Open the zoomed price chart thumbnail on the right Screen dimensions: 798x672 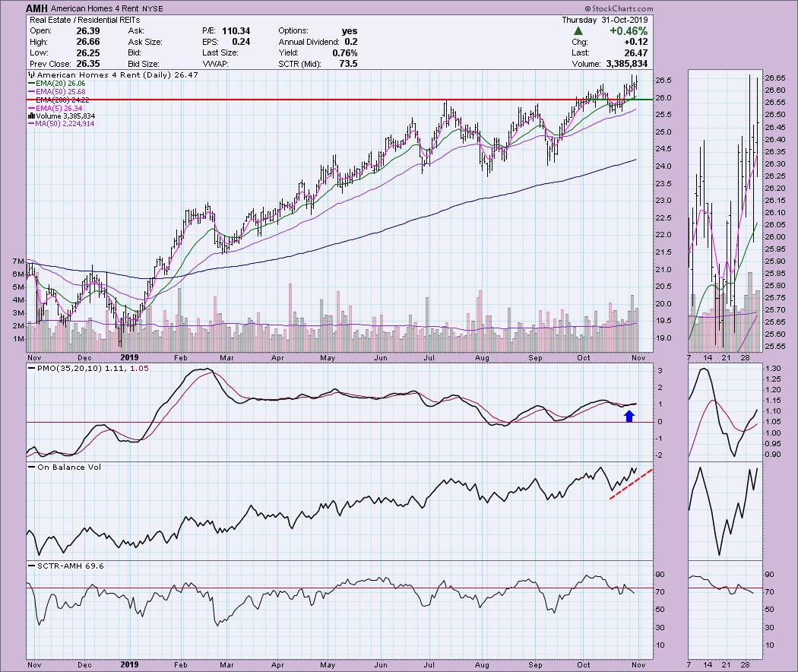(725, 211)
